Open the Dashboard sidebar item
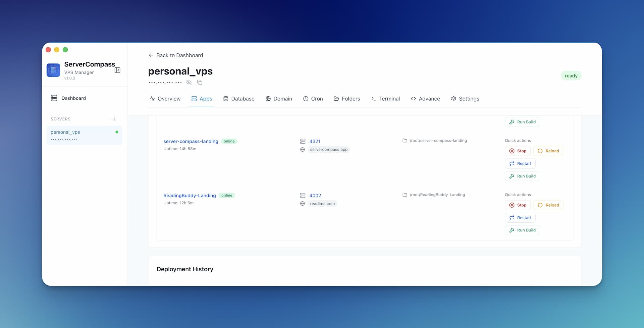The height and width of the screenshot is (328, 644). (73, 98)
